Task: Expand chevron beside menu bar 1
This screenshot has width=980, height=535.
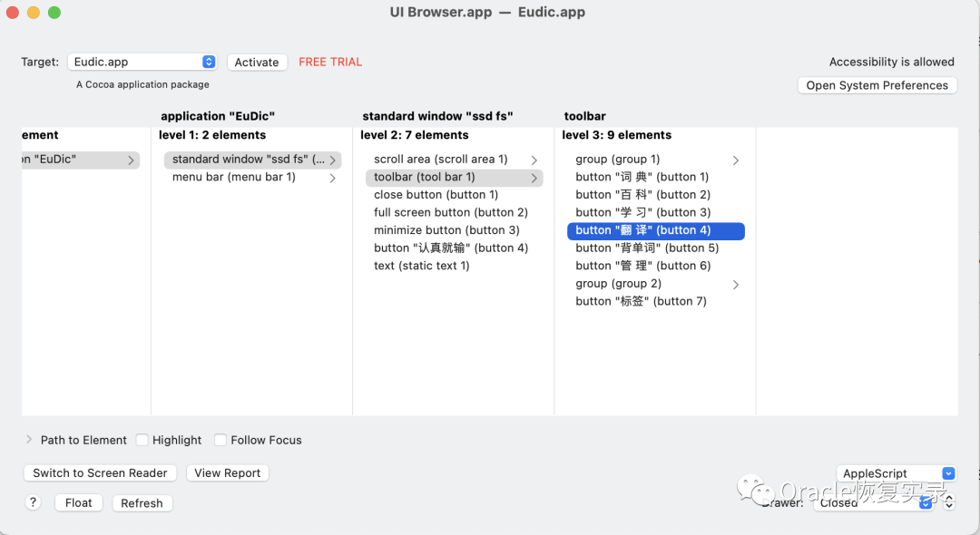Action: pyautogui.click(x=332, y=178)
